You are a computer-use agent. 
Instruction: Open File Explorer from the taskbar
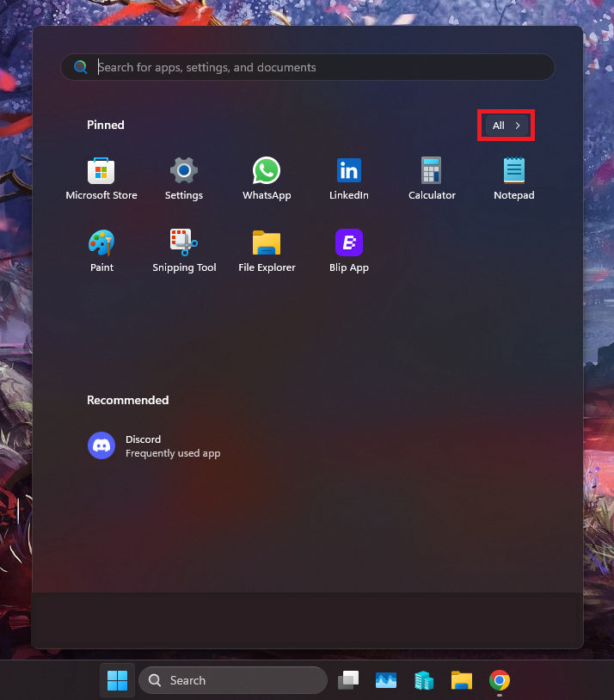coord(462,680)
